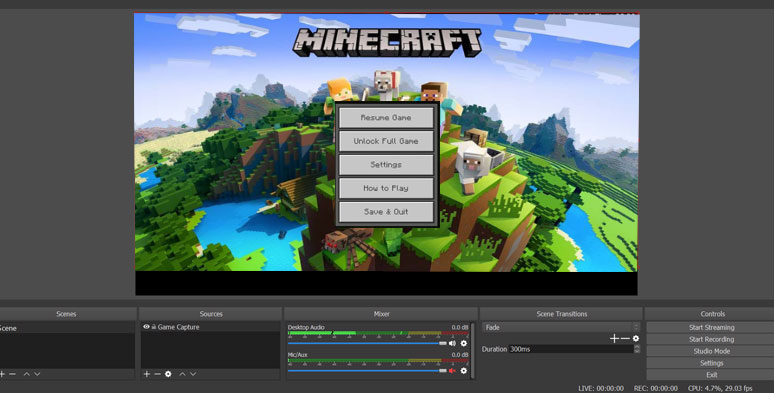Click the LIVE: 00:00:00 status text

601,389
